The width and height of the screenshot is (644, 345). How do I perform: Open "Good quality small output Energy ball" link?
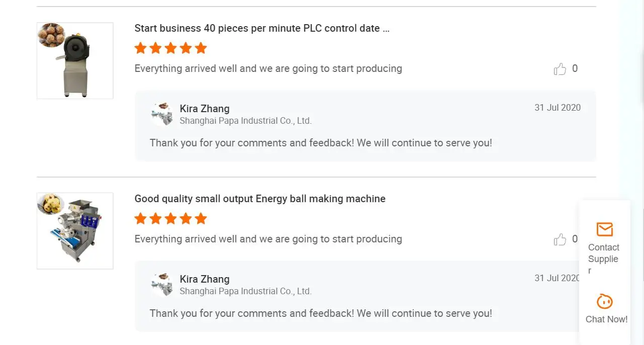pyautogui.click(x=260, y=199)
